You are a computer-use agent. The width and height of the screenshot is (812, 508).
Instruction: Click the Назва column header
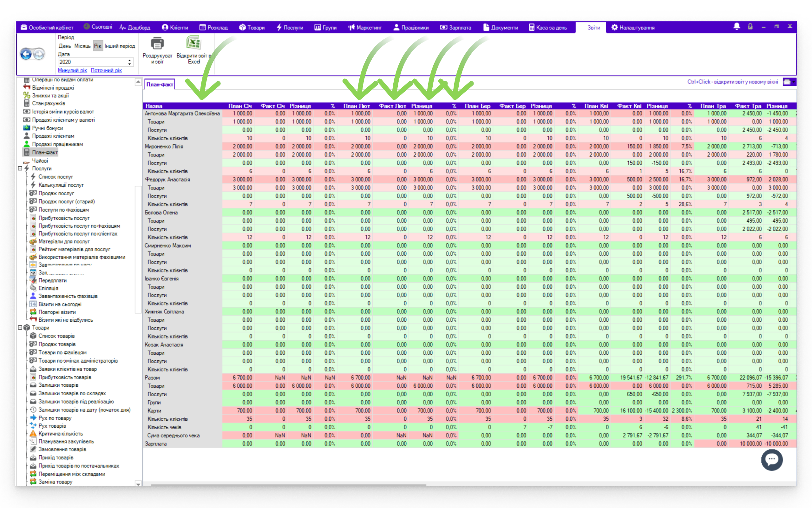tap(182, 106)
